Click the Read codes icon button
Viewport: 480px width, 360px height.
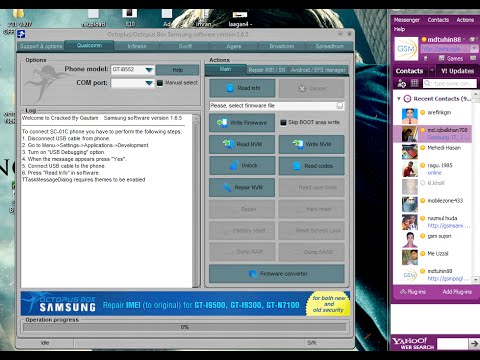311,166
